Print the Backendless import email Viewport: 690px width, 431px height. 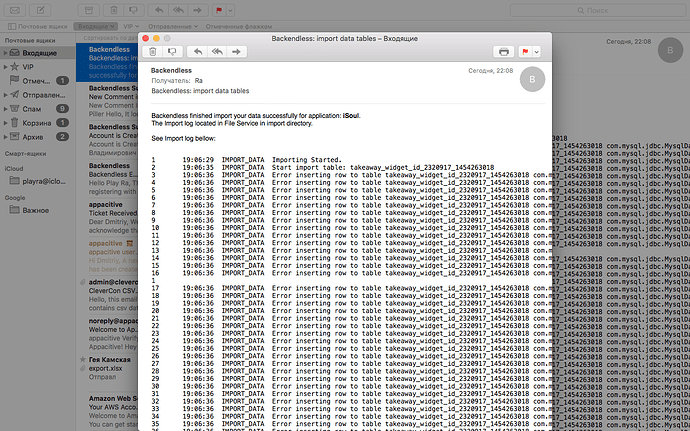504,52
